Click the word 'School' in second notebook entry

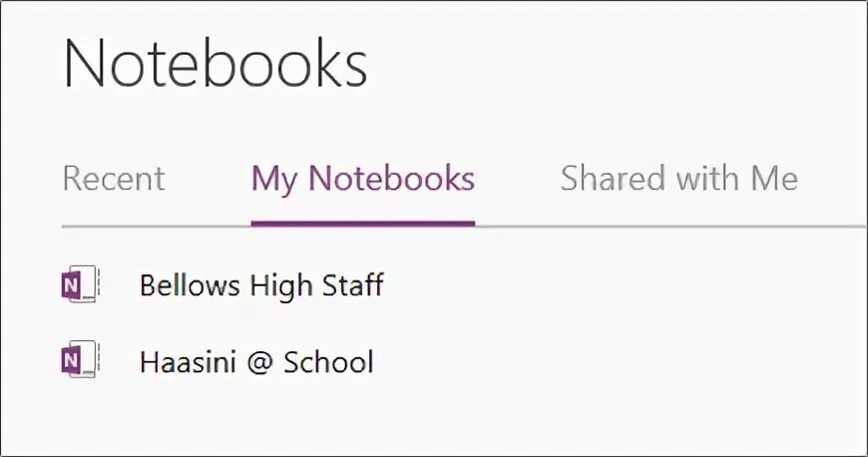coord(328,361)
